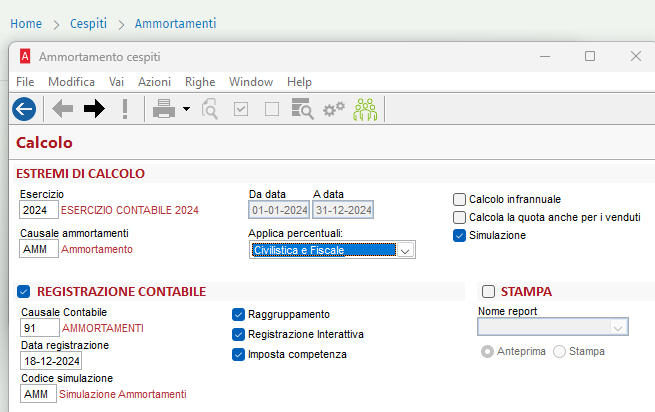Viewport: 655px width, 412px height.
Task: Click the green people group icon
Action: 365,109
